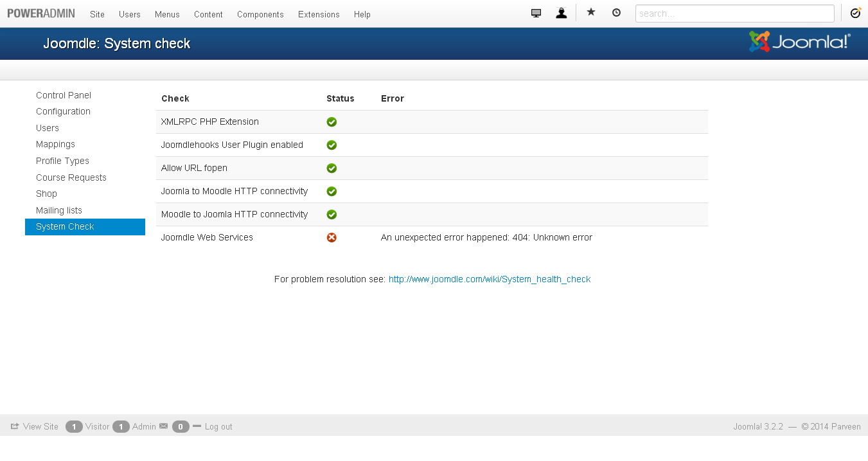The width and height of the screenshot is (868, 461).
Task: Open the Help menu
Action: 362,14
